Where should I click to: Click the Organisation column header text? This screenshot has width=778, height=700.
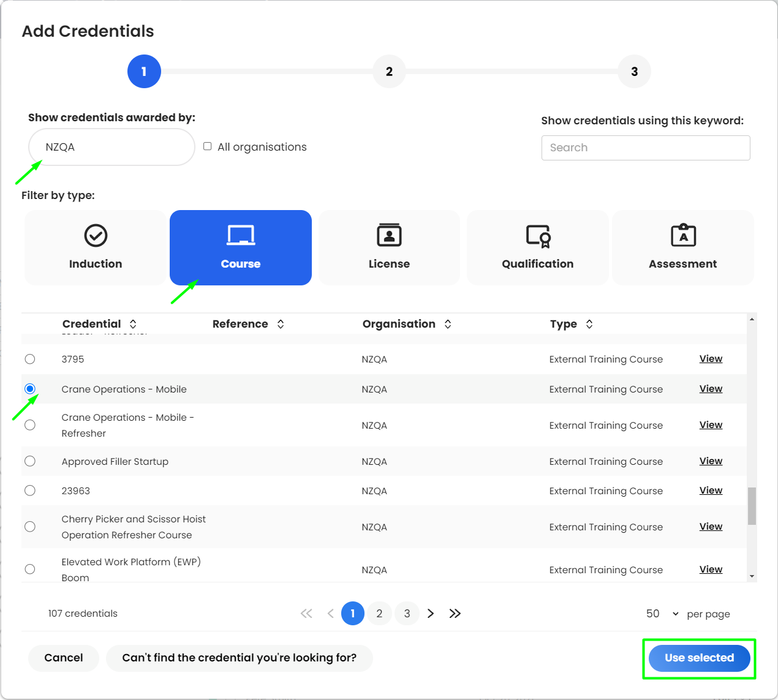point(399,324)
